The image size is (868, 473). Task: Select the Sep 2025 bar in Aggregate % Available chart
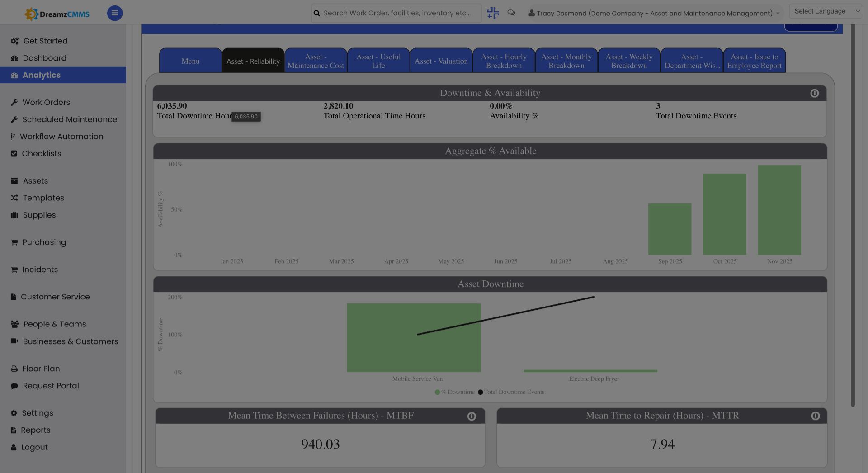pos(670,228)
